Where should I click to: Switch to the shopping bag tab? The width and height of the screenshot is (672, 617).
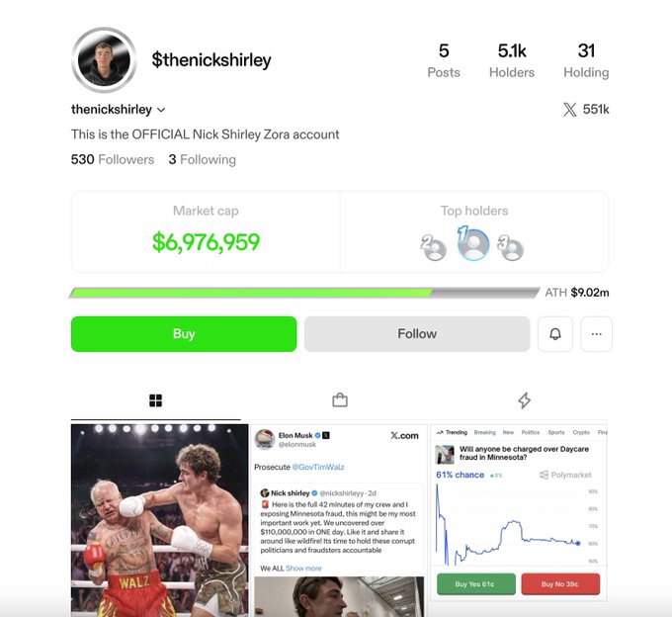pyautogui.click(x=340, y=400)
